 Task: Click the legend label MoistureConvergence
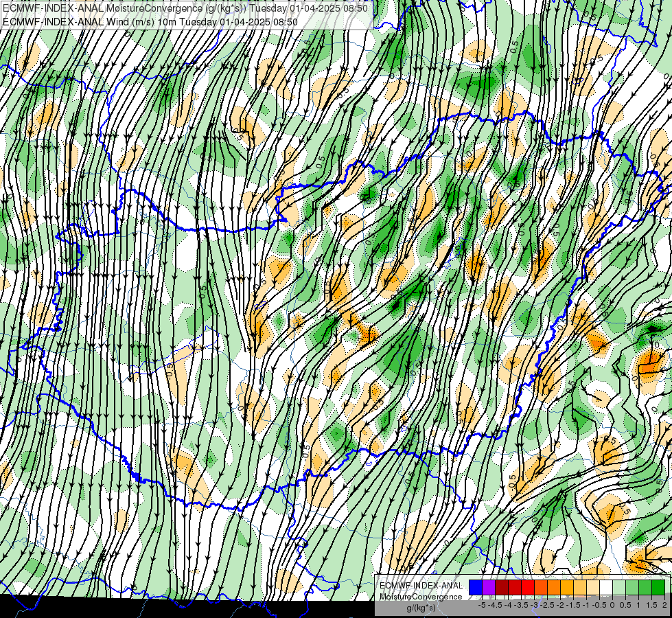[421, 597]
